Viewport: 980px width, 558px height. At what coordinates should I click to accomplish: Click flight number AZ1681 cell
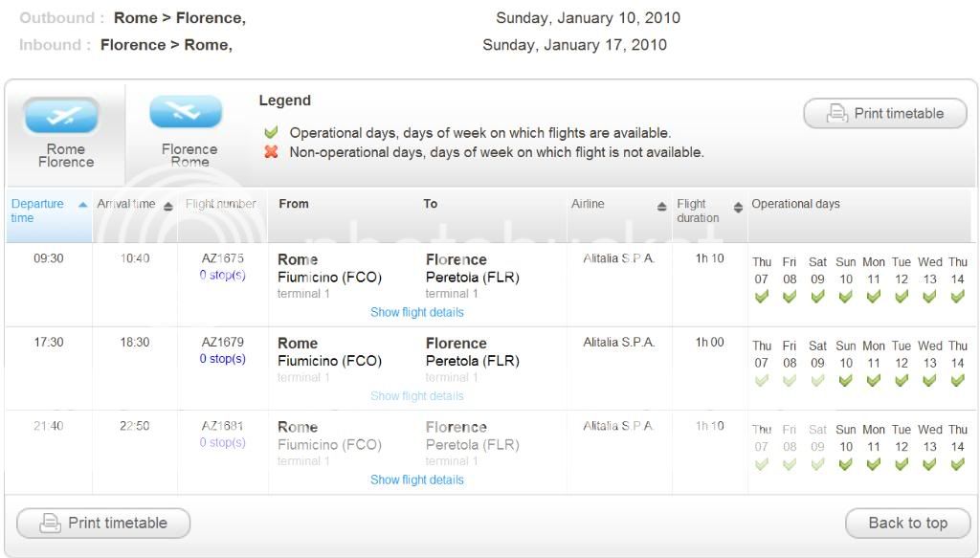click(222, 426)
